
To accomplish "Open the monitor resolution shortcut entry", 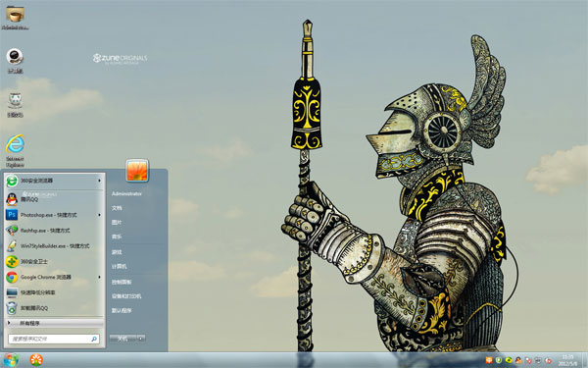I will (54, 292).
